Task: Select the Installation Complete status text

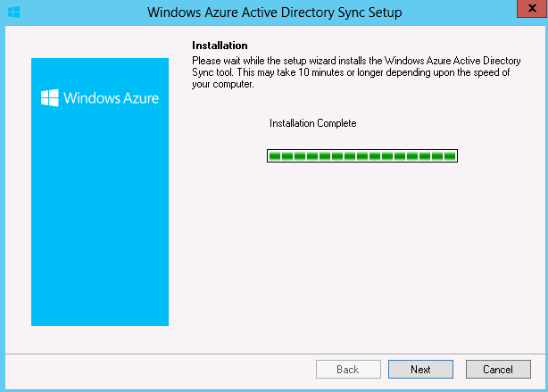Action: pos(312,123)
